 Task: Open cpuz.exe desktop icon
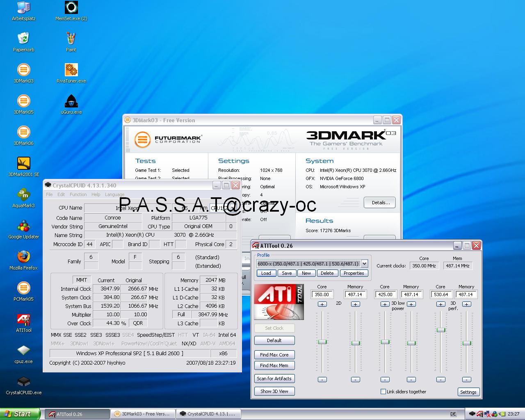point(23,354)
